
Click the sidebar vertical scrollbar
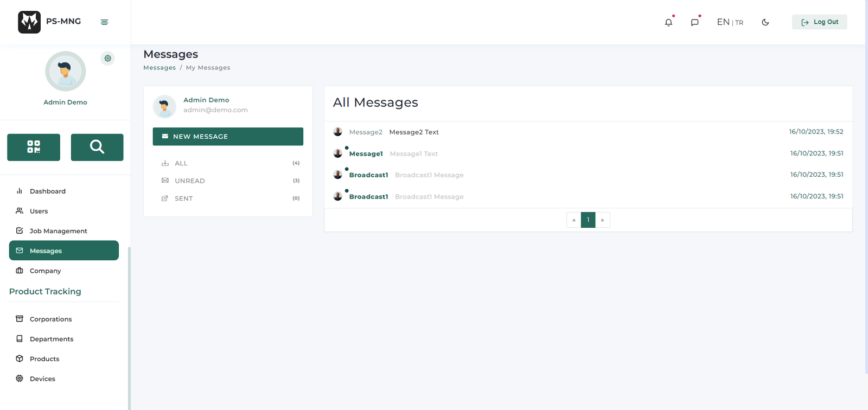[x=129, y=325]
